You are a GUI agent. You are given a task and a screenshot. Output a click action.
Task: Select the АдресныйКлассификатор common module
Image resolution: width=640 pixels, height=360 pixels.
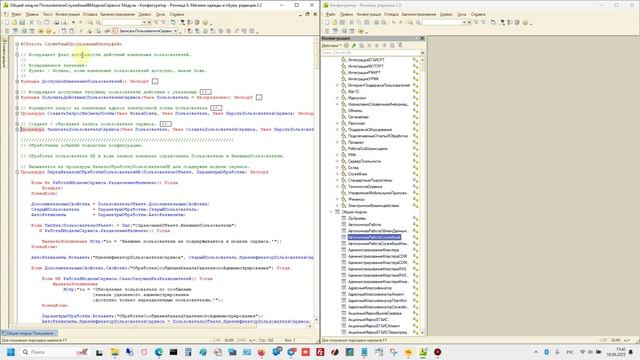[369, 288]
